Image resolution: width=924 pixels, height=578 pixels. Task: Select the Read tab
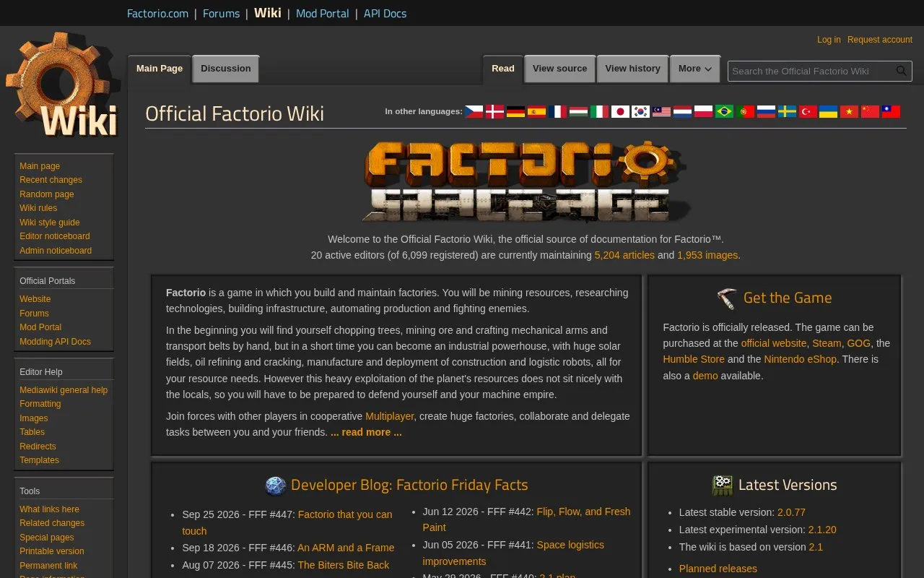(503, 69)
